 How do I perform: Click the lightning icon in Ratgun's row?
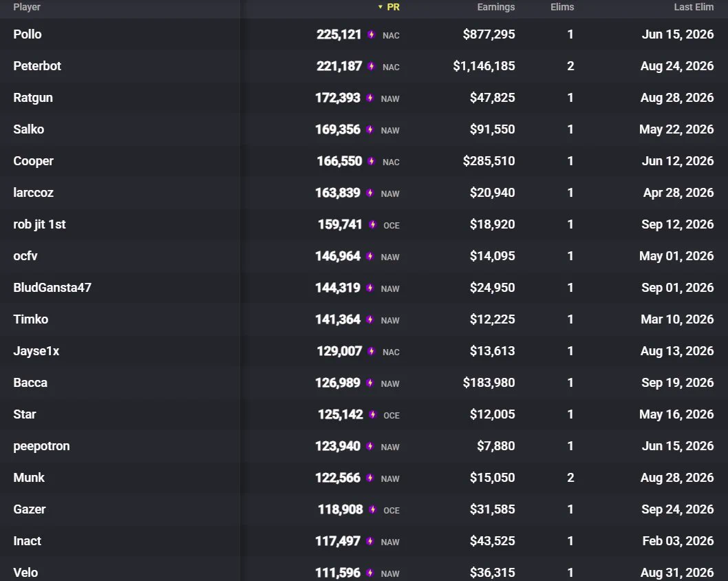(x=370, y=98)
